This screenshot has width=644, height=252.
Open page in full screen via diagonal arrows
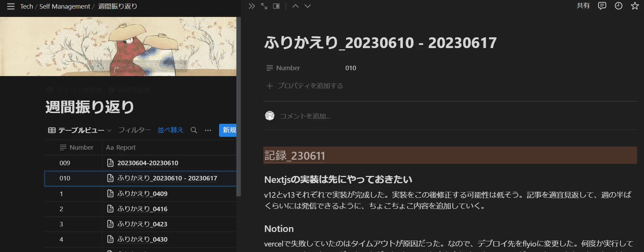tap(264, 6)
